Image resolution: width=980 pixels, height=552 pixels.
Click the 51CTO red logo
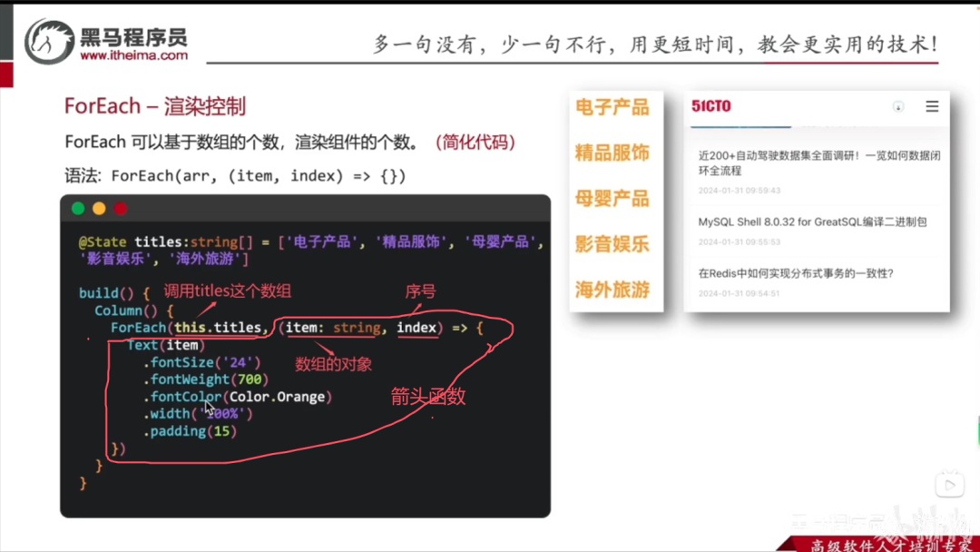pos(711,106)
